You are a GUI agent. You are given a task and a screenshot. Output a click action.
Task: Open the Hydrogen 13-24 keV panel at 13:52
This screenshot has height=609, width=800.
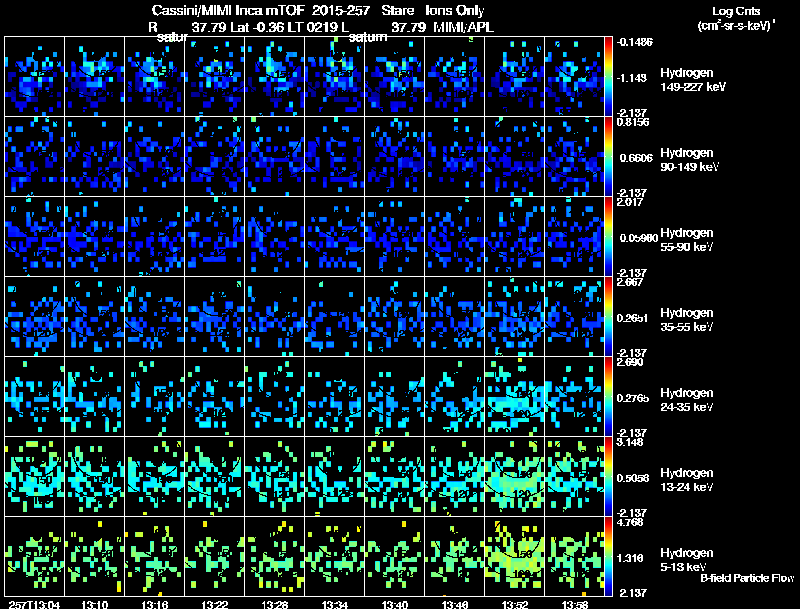[514, 476]
